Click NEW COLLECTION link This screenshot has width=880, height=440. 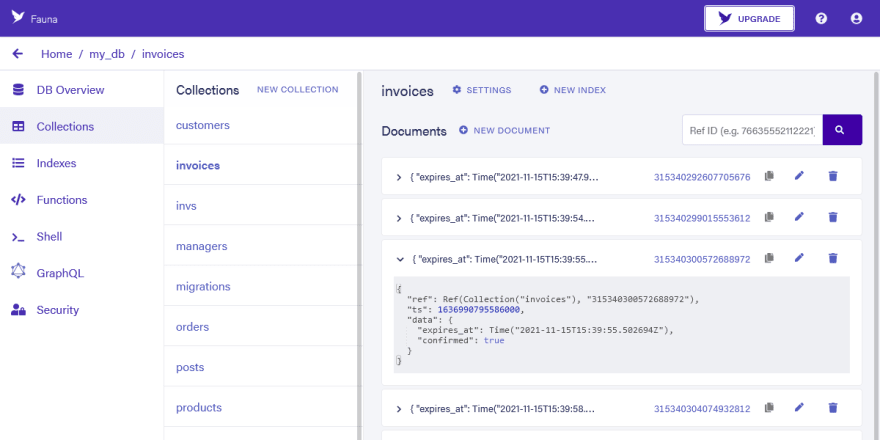coord(297,90)
